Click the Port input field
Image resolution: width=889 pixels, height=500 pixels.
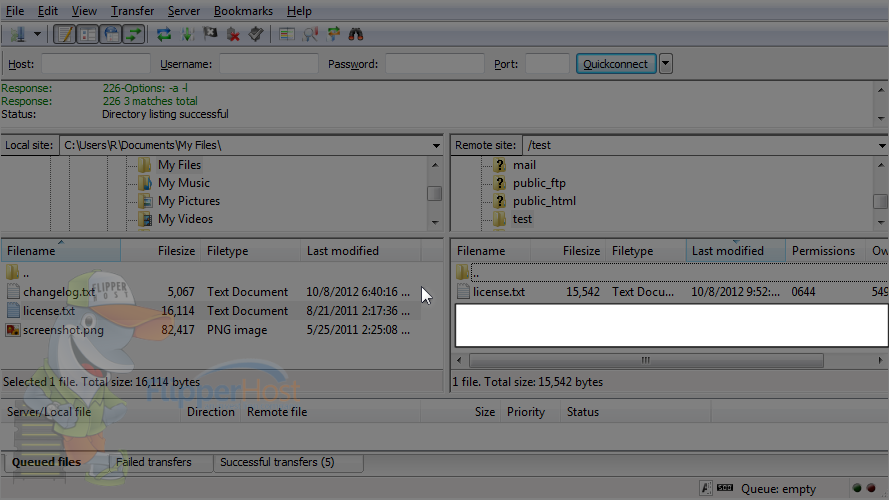pos(547,63)
